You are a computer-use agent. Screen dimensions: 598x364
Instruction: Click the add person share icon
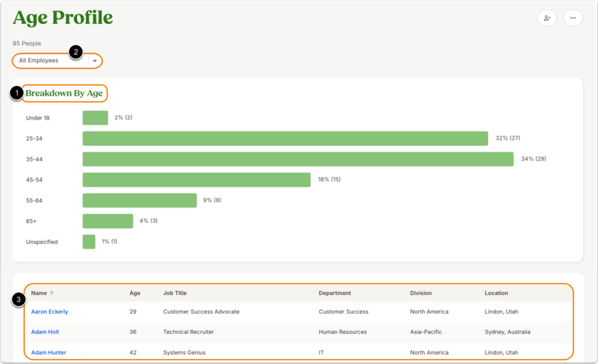pos(547,18)
